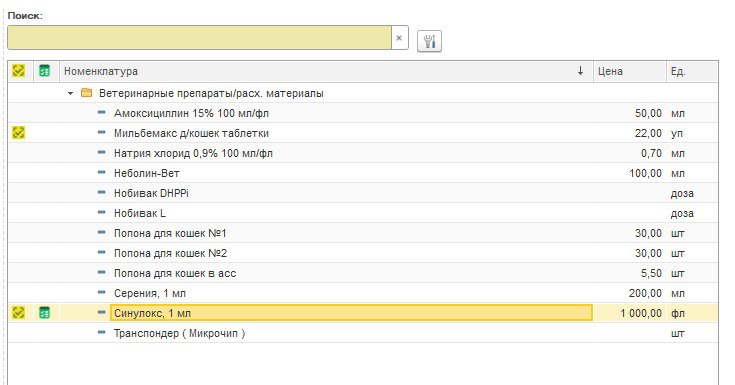Click the dash icon beside Нобивак L
The height and width of the screenshot is (385, 735).
pos(102,213)
